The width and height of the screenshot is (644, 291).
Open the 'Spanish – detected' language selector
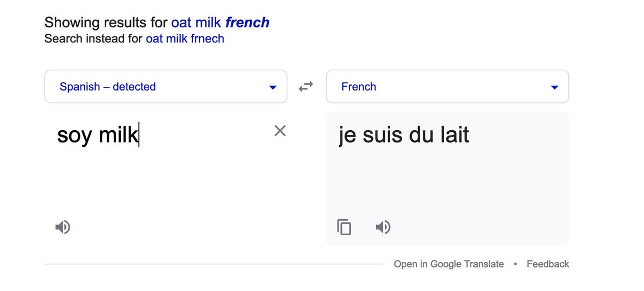click(165, 86)
